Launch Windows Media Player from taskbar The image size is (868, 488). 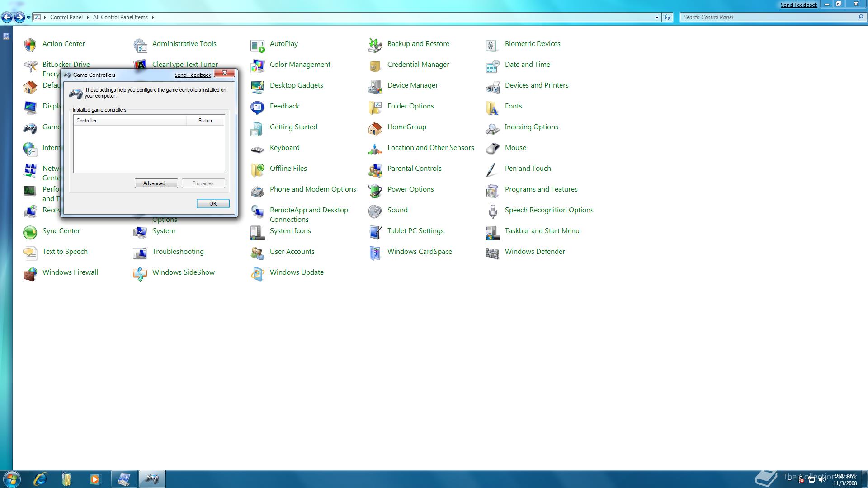coord(95,479)
